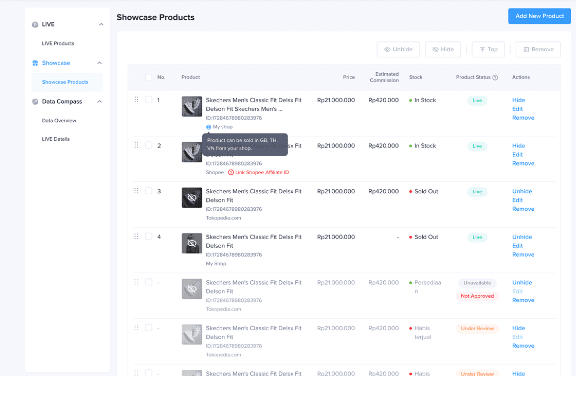Image resolution: width=576 pixels, height=398 pixels.
Task: Check the checkbox for product number 4
Action: 148,236
